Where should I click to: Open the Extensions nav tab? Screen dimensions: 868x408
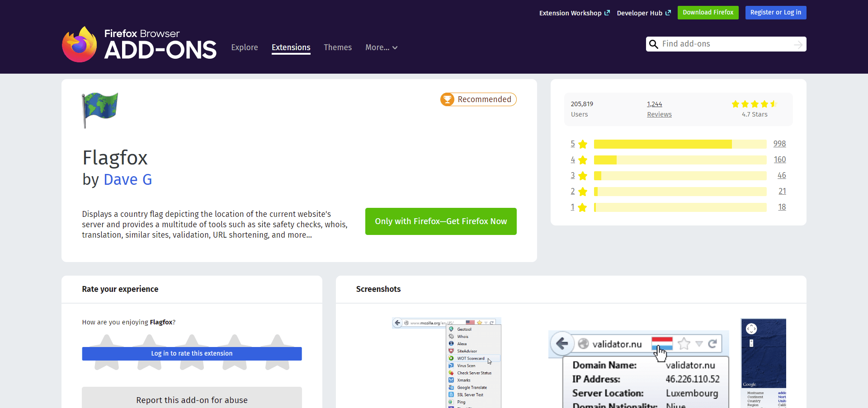tap(291, 47)
